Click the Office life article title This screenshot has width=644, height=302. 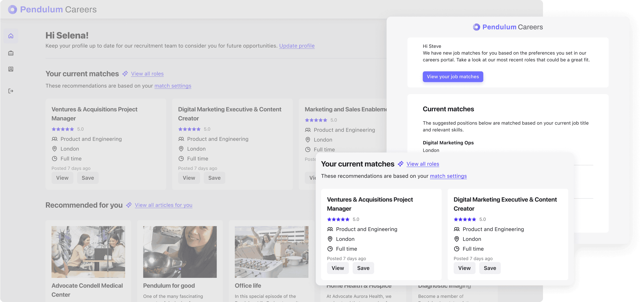248,286
